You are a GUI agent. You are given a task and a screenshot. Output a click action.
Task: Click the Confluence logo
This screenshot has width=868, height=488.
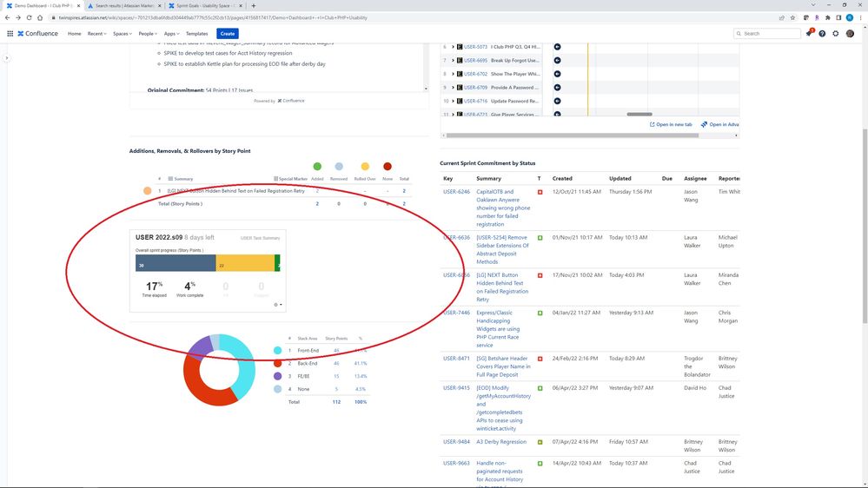click(37, 33)
